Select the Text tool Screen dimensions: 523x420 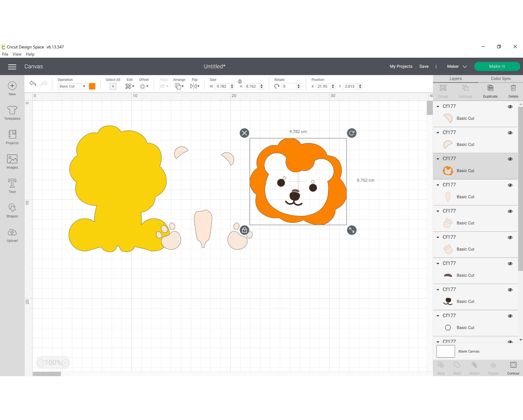click(12, 186)
